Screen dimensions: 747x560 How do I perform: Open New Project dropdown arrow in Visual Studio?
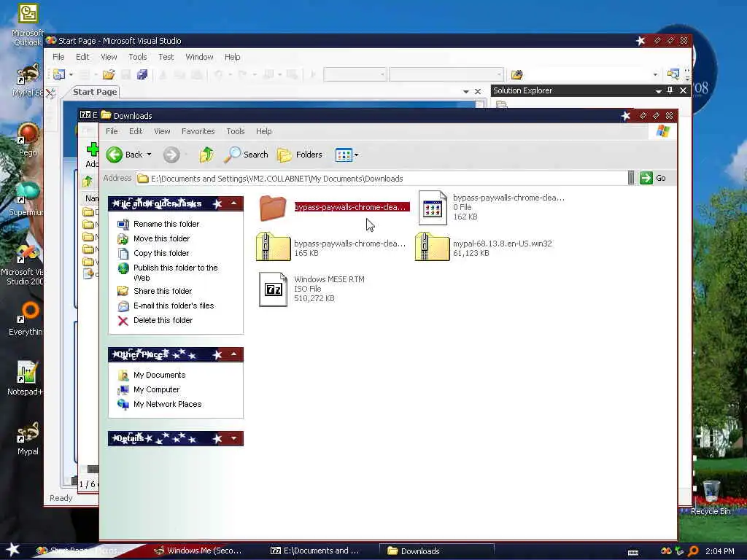71,74
